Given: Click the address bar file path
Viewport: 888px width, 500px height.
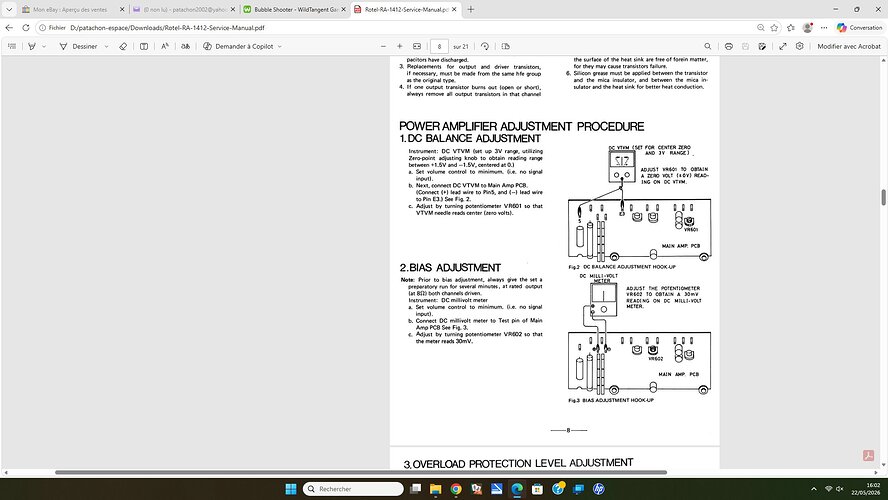Looking at the screenshot, I should pos(167,27).
